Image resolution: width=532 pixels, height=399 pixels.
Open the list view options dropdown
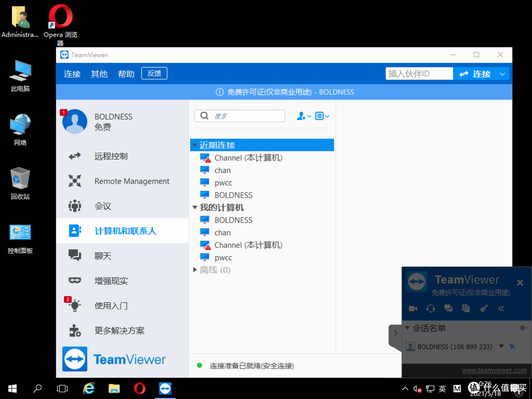click(322, 116)
